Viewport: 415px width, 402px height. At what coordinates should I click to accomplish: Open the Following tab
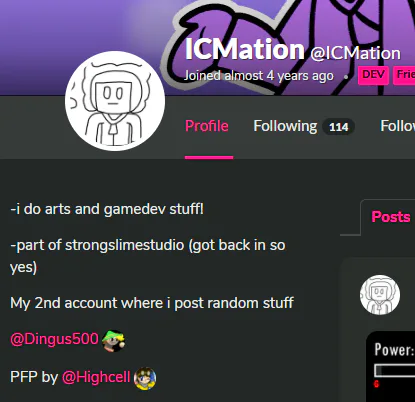(x=304, y=126)
